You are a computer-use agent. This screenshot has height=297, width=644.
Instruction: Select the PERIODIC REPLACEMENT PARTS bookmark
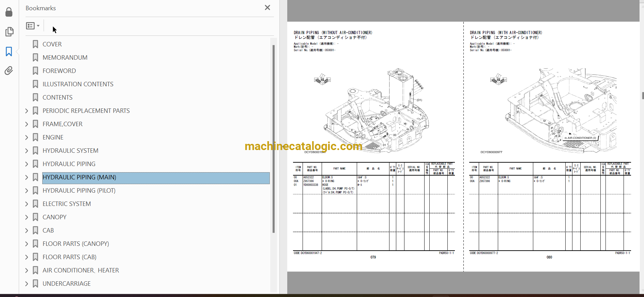[86, 111]
